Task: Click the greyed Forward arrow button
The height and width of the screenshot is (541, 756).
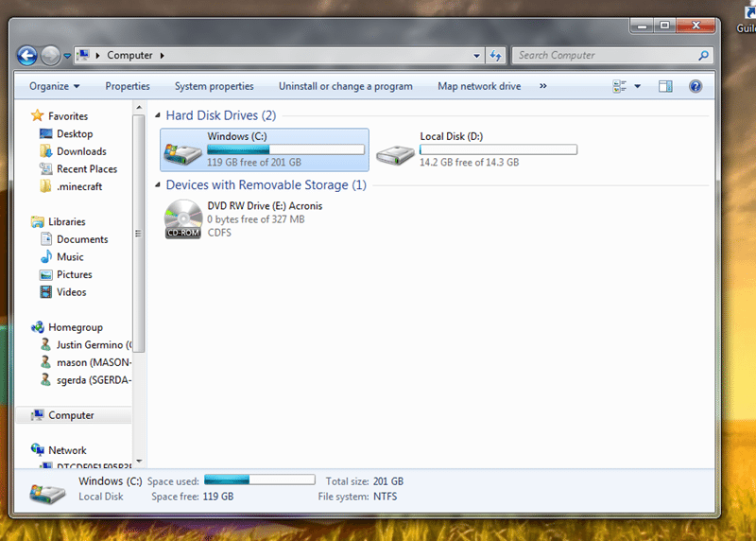Action: pos(50,56)
